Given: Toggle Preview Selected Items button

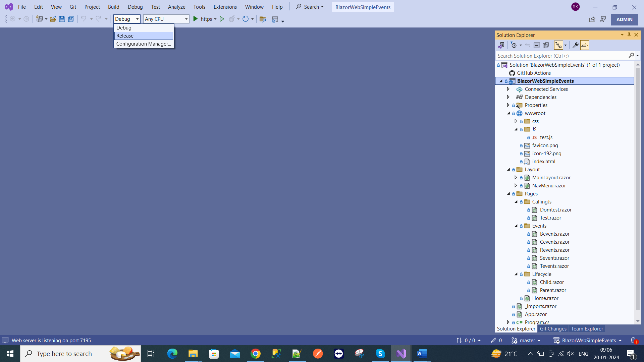Looking at the screenshot, I should tap(585, 45).
